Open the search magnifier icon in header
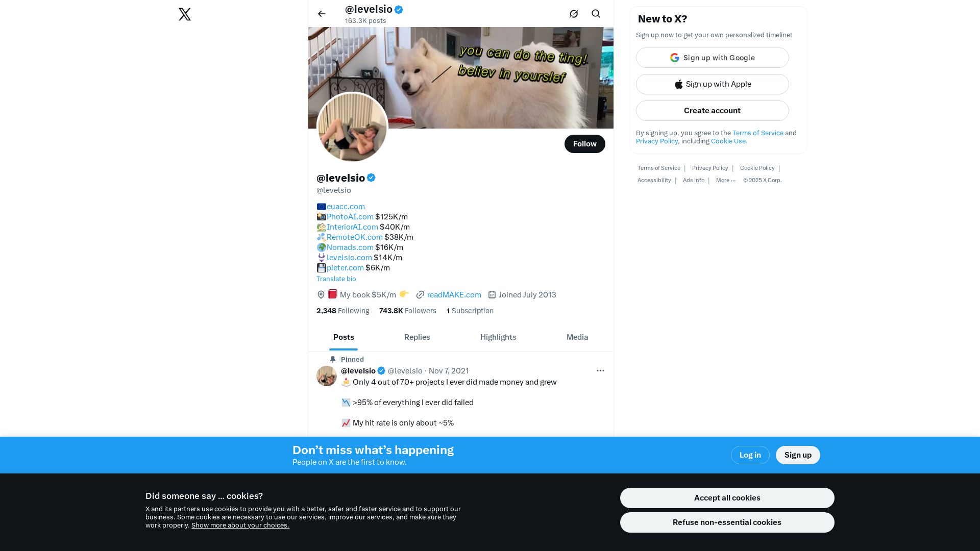This screenshot has height=551, width=980. point(596,14)
